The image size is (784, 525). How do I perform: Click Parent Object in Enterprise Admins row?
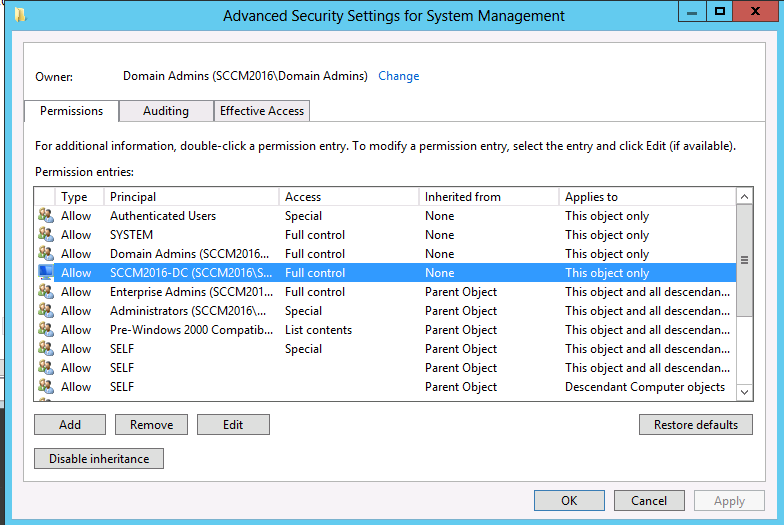[461, 292]
